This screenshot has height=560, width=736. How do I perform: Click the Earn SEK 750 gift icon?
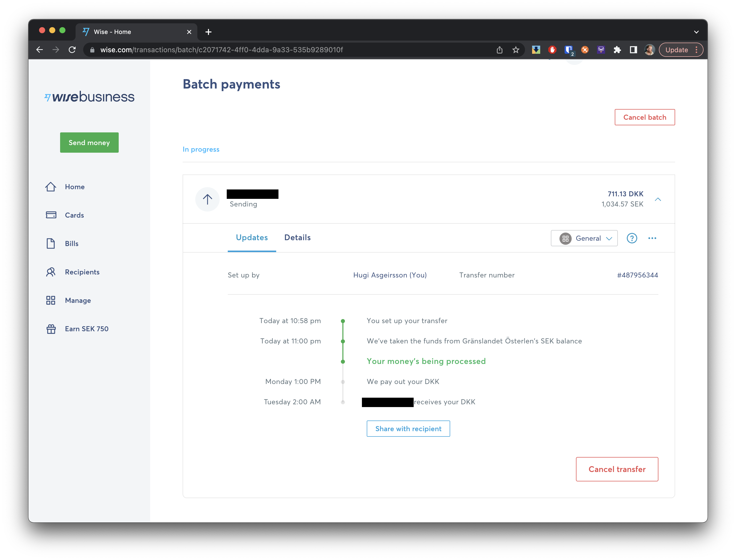(x=51, y=329)
